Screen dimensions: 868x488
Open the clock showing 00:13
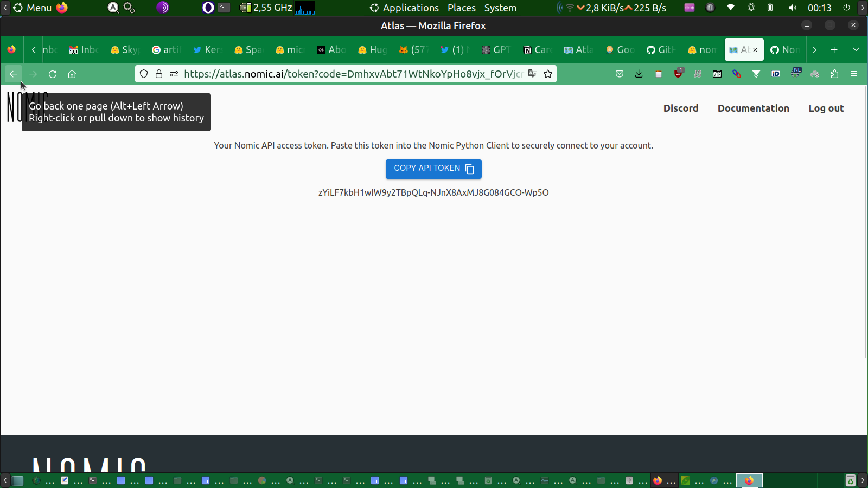(x=819, y=8)
